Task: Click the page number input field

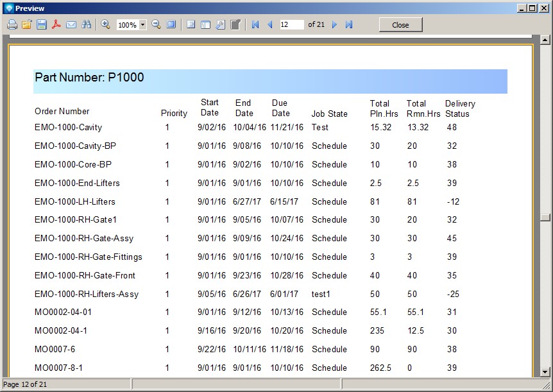Action: 292,24
